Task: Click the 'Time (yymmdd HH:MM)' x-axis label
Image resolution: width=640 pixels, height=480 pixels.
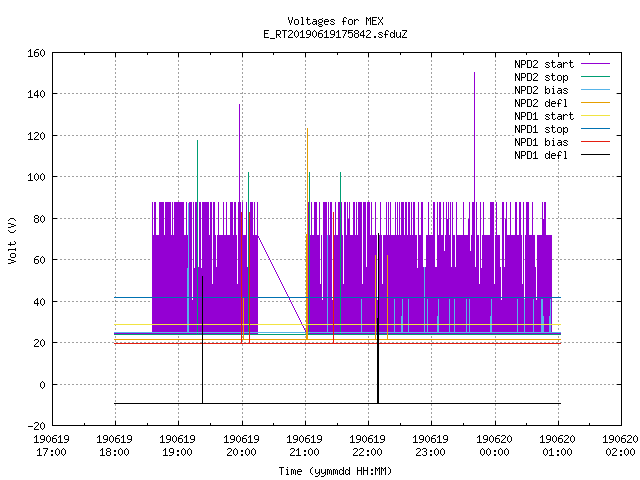Action: pos(335,471)
